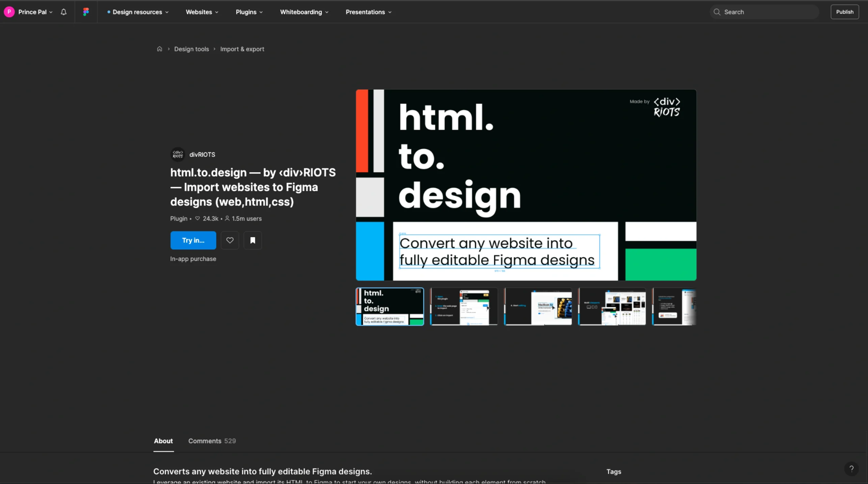Viewport: 868px width, 484px height.
Task: Click the 'In-app purchase' label
Action: [x=193, y=259]
